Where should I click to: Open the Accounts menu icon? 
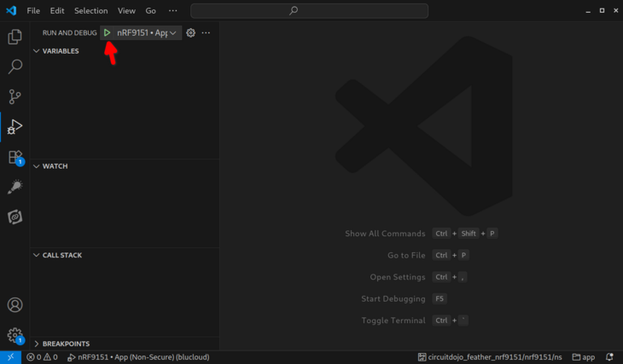tap(15, 305)
